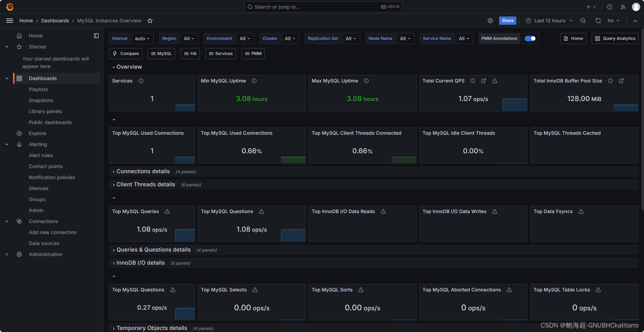
Task: Toggle the PMM Annotations switch
Action: click(x=530, y=38)
